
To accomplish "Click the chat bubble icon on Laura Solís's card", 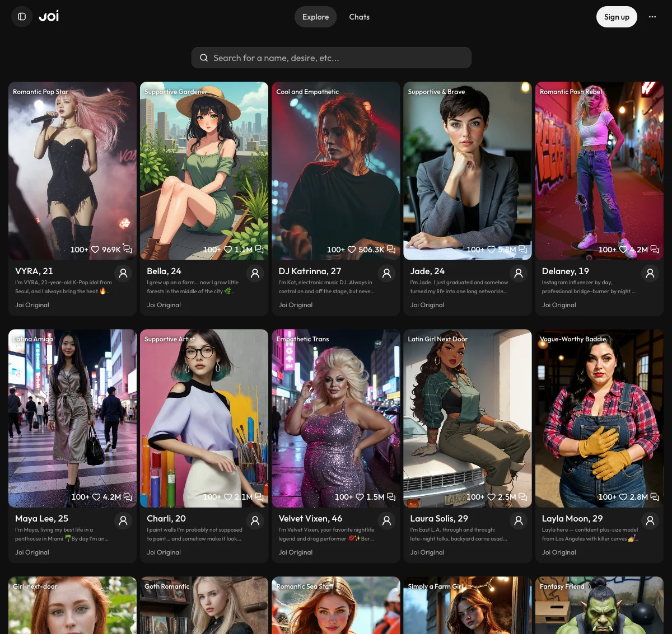I will [x=522, y=496].
